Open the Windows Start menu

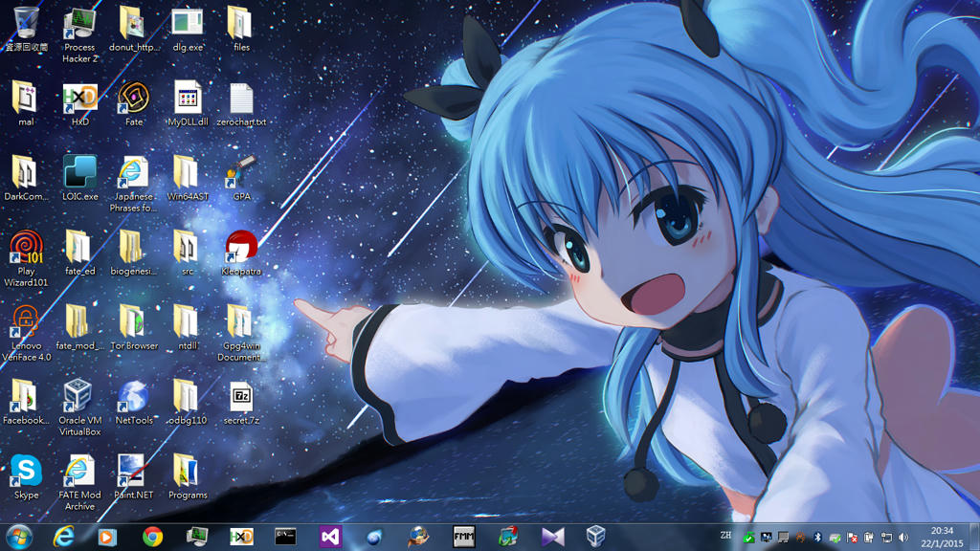[x=19, y=537]
